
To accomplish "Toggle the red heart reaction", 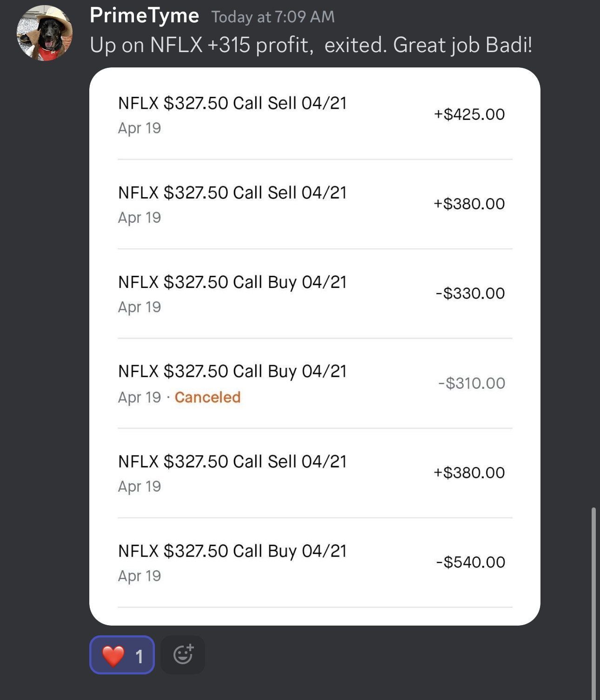I will (x=122, y=655).
